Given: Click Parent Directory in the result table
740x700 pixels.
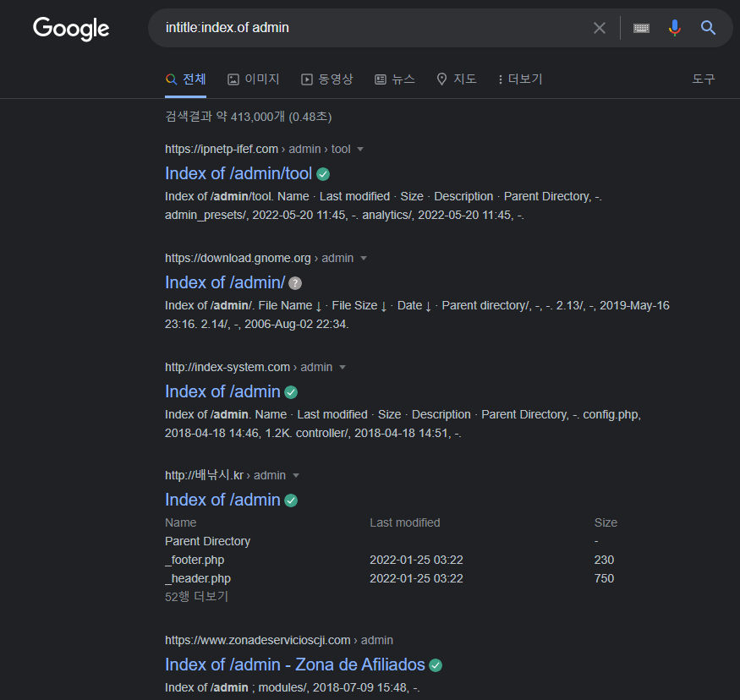Looking at the screenshot, I should coord(208,541).
